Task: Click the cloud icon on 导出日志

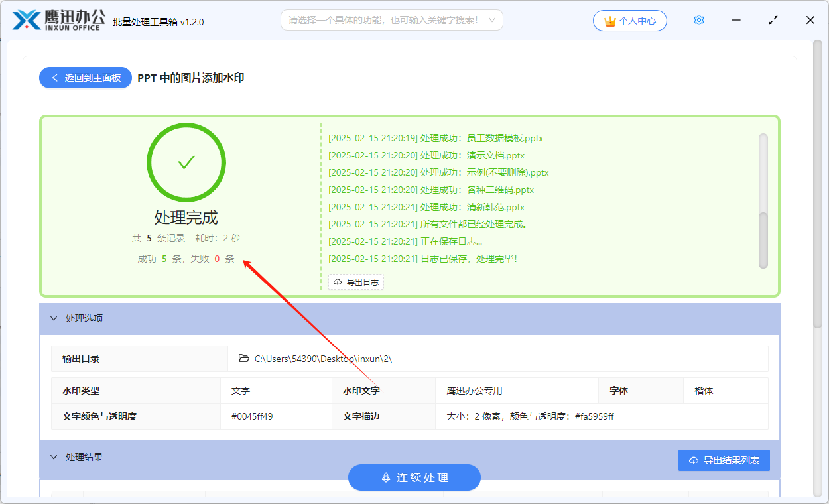Action: tap(338, 283)
